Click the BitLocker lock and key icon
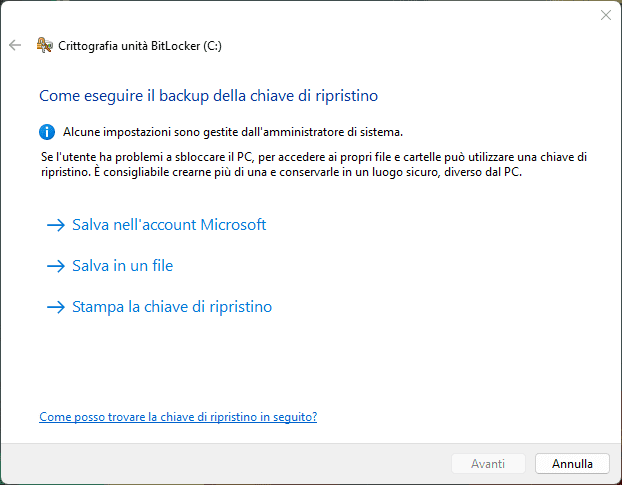The height and width of the screenshot is (485, 622). [44, 45]
